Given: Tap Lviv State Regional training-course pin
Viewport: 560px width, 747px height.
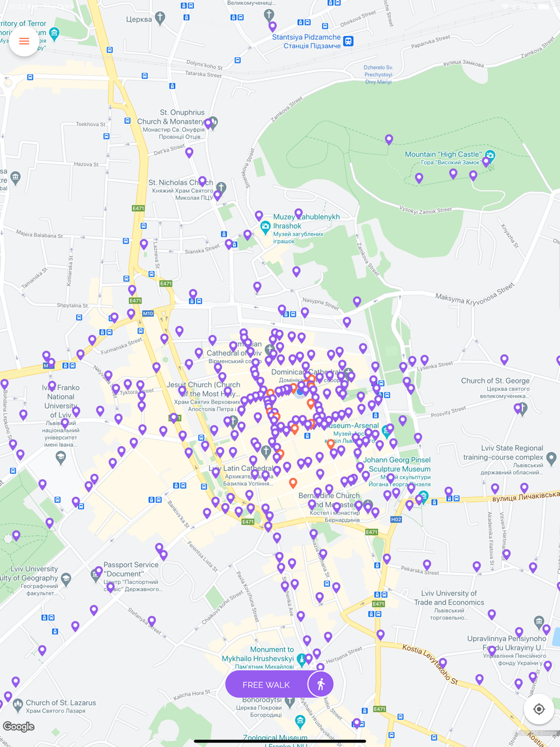Looking at the screenshot, I should (552, 459).
